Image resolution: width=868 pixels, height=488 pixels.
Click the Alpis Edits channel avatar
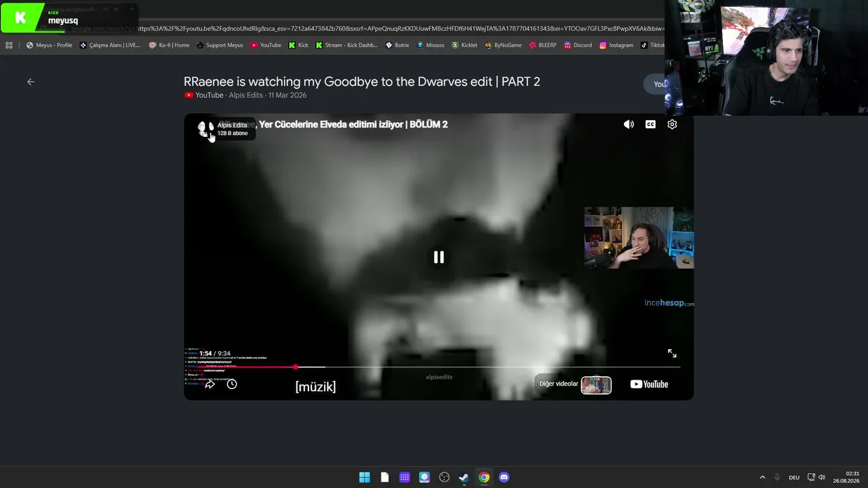(x=205, y=129)
